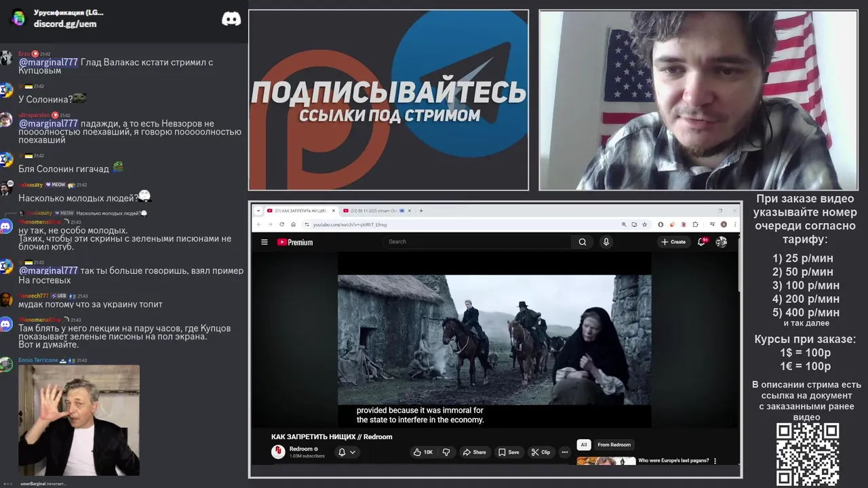Image resolution: width=868 pixels, height=488 pixels.
Task: Open the Chrome three-dot menu
Action: pyautogui.click(x=734, y=224)
